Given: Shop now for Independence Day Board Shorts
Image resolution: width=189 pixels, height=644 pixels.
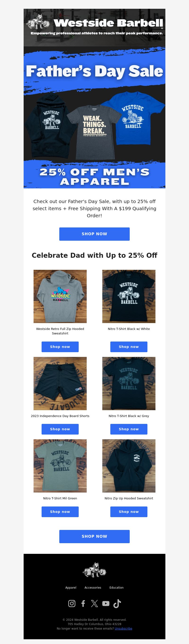Looking at the screenshot, I should point(60,429).
